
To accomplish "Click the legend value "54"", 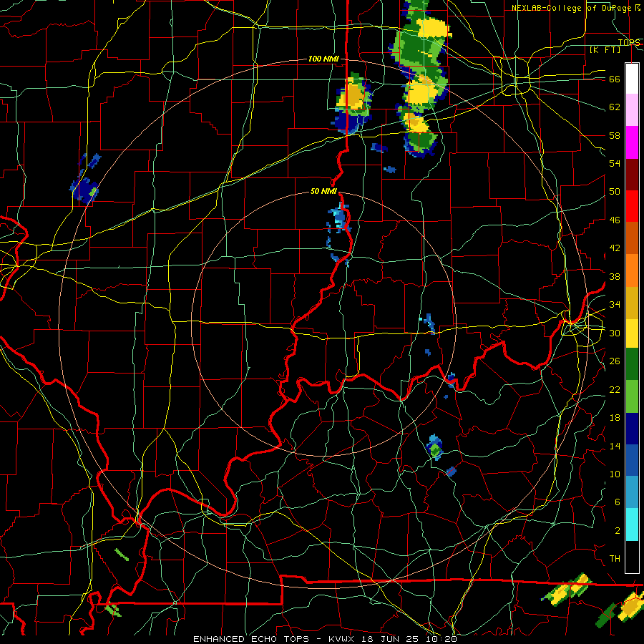I will coord(615,163).
